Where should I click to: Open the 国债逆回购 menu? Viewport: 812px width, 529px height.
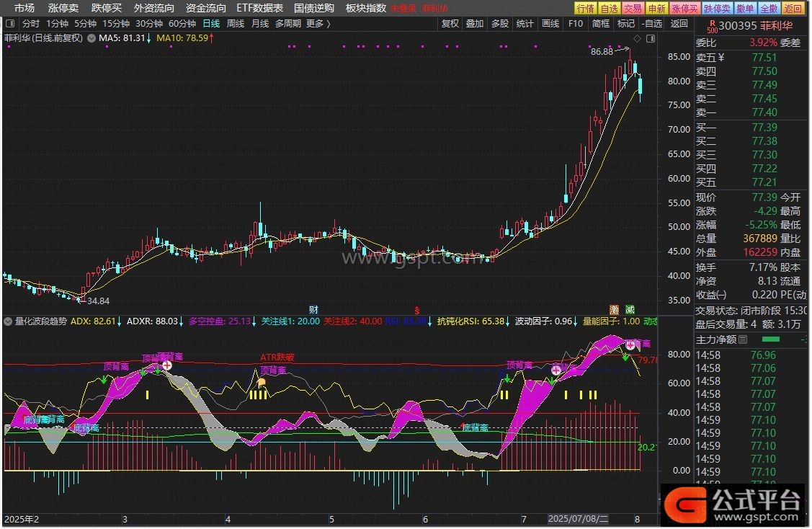point(314,8)
